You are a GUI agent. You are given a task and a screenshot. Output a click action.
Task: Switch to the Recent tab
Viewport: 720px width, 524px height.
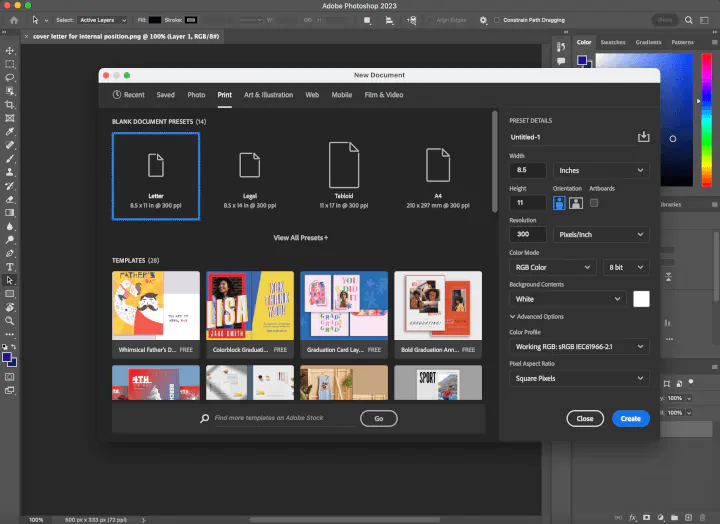pos(129,95)
